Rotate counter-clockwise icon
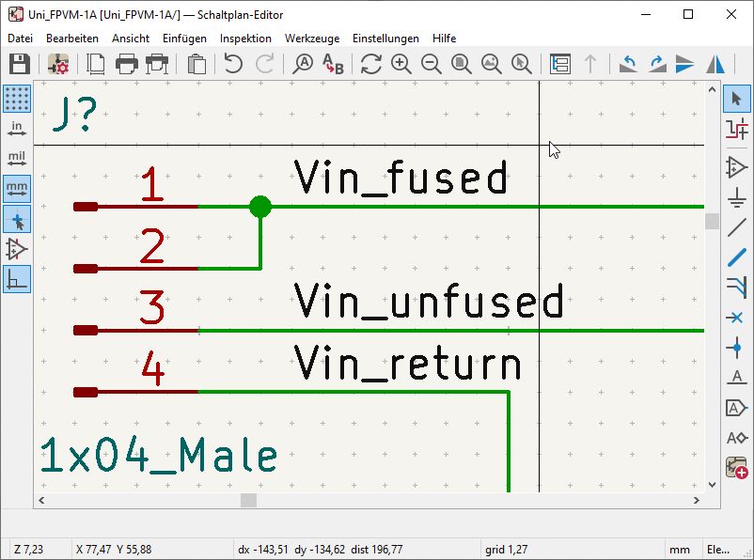Screen dimensions: 754x560 point(628,64)
